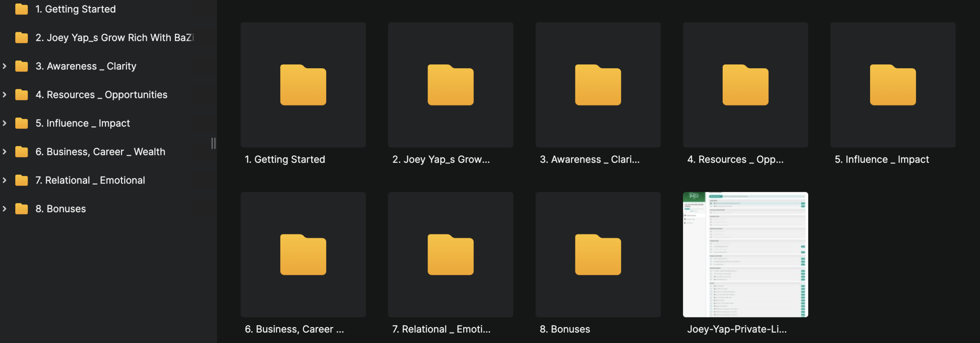
Task: Select Joey Yap_s Grow Rich With BaZi in sidebar
Action: coord(114,38)
